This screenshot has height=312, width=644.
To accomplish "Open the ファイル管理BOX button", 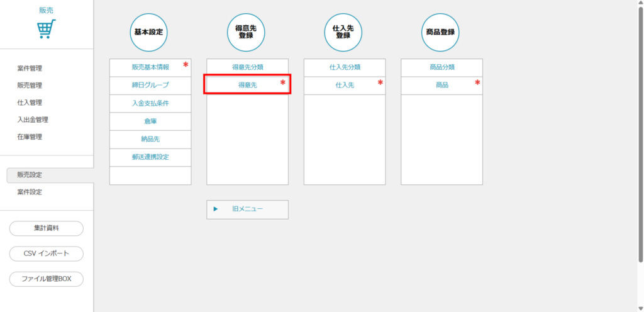I will [46, 279].
